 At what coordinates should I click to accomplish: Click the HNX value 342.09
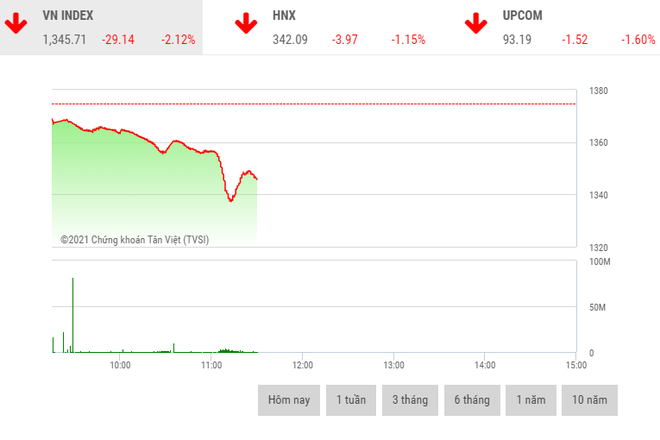pyautogui.click(x=292, y=40)
